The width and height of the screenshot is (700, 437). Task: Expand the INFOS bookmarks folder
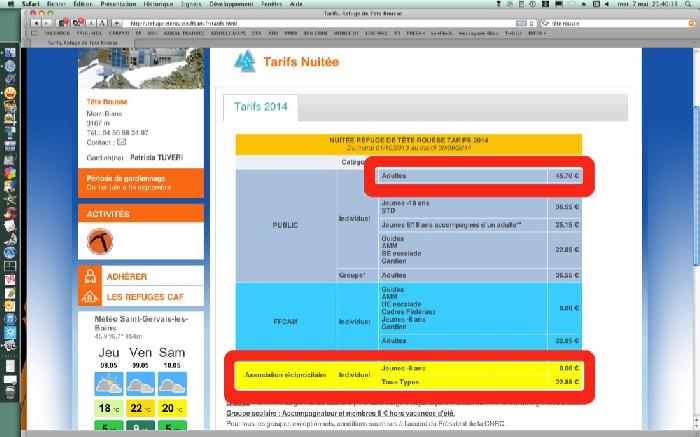click(x=537, y=33)
